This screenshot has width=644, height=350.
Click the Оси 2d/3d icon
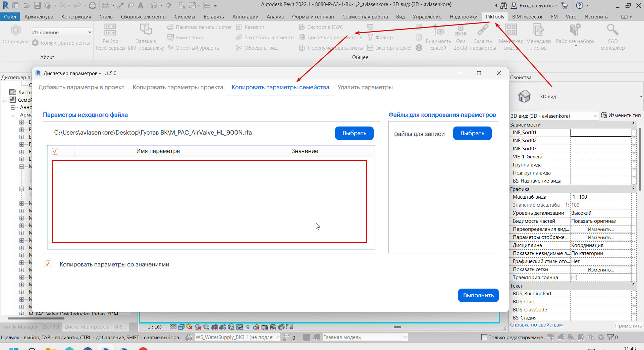461,30
